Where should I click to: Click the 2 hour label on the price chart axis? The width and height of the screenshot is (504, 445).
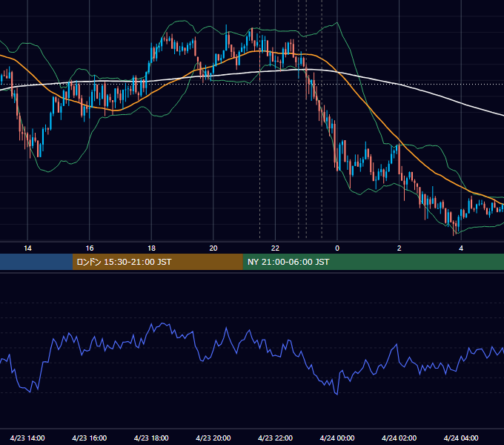coord(399,248)
